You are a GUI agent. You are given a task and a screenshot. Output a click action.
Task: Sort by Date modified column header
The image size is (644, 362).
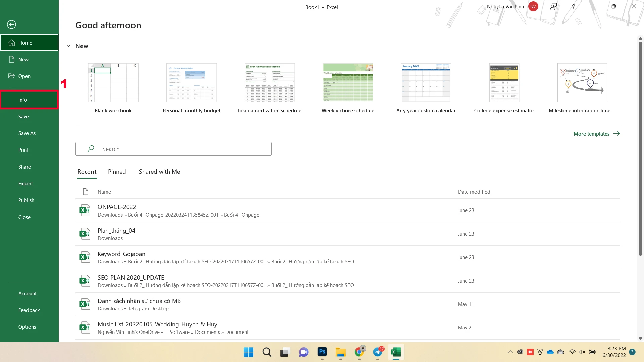click(474, 192)
